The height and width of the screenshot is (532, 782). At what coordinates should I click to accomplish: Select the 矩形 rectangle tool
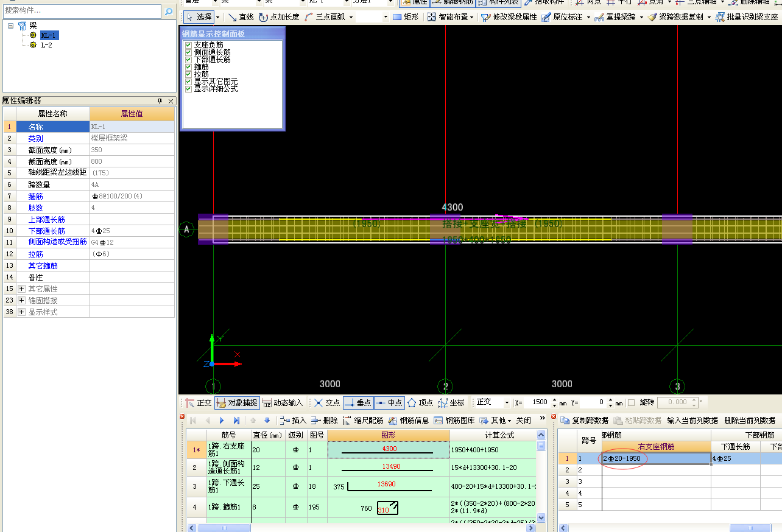coord(406,17)
